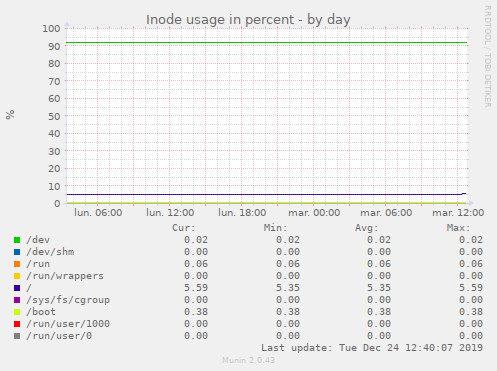
Task: Select the '/run/user/1000' legend label
Action: click(68, 324)
